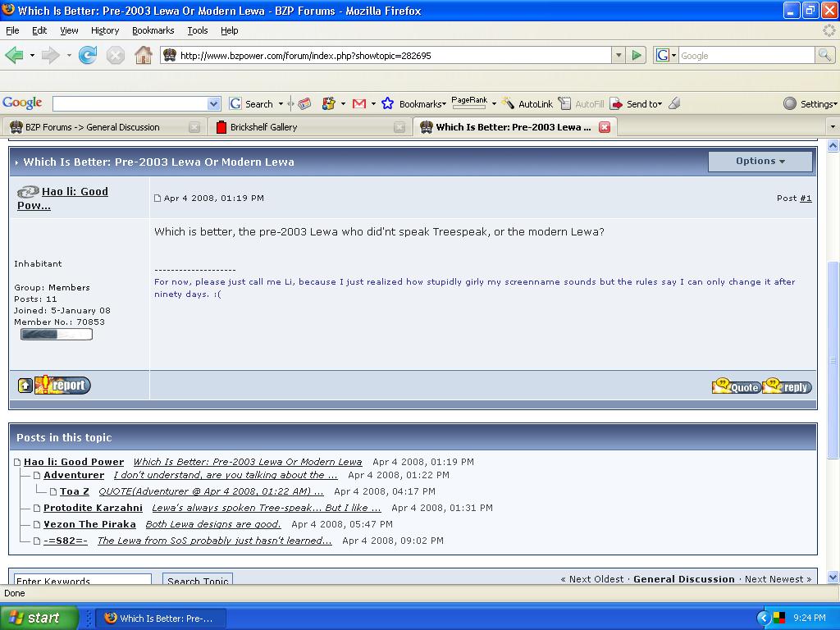Open the Help menu
840x630 pixels.
point(230,30)
